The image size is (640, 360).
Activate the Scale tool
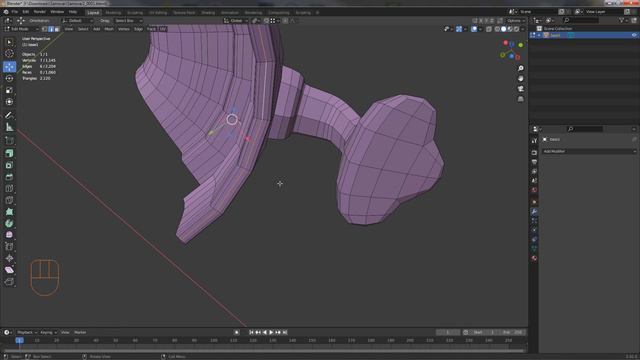click(x=9, y=90)
